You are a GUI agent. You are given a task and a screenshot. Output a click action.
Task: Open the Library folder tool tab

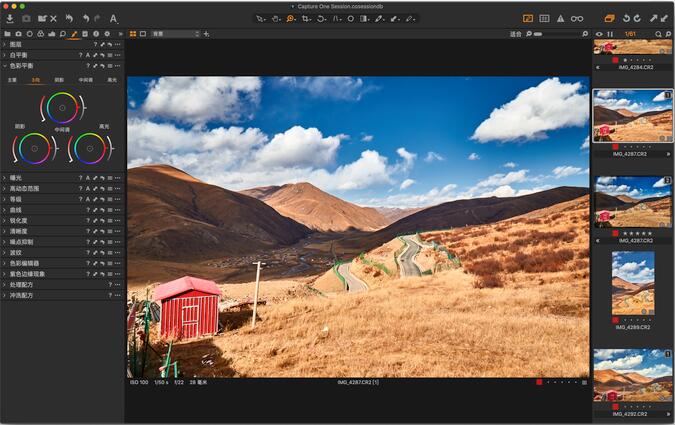7,34
